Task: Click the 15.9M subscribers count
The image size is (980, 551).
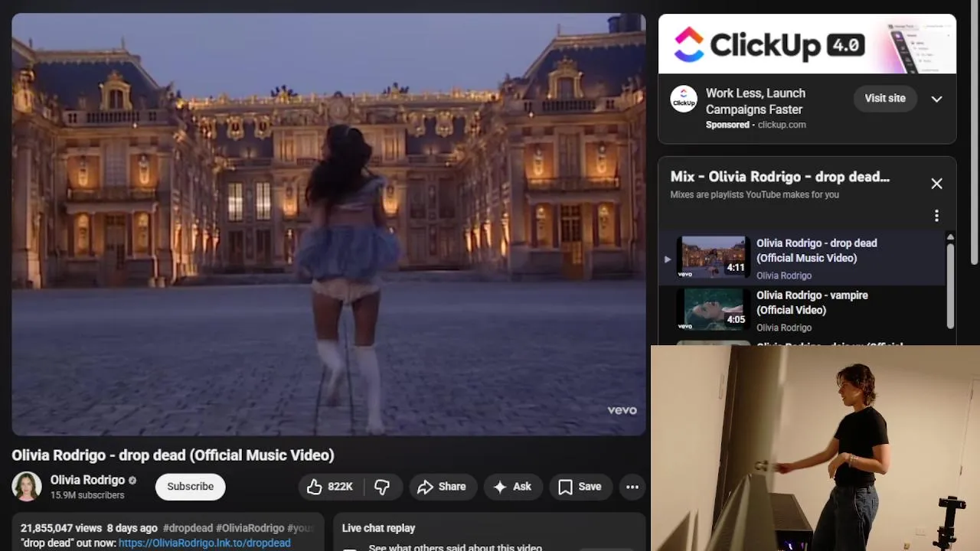Action: (x=87, y=495)
